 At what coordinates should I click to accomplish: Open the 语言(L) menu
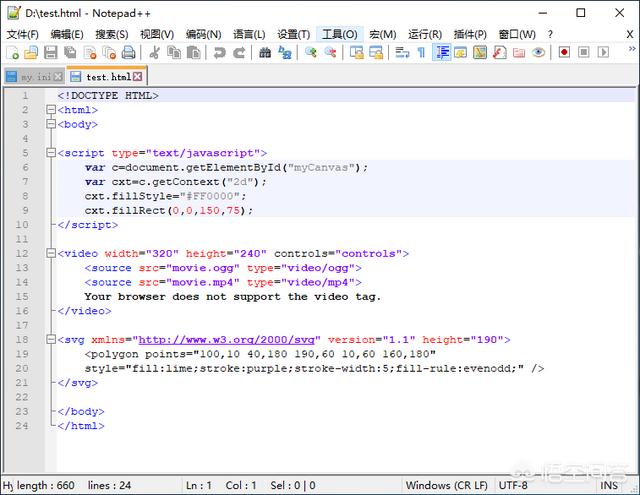[x=249, y=34]
